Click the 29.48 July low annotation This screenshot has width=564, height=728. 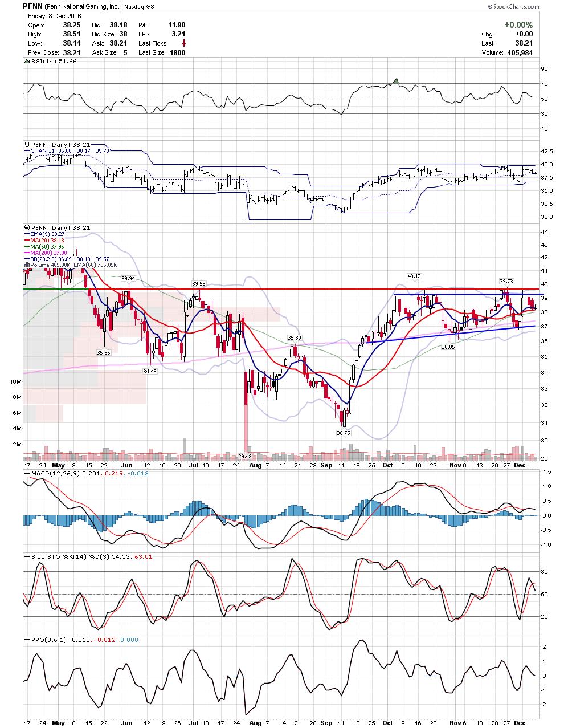click(x=244, y=456)
